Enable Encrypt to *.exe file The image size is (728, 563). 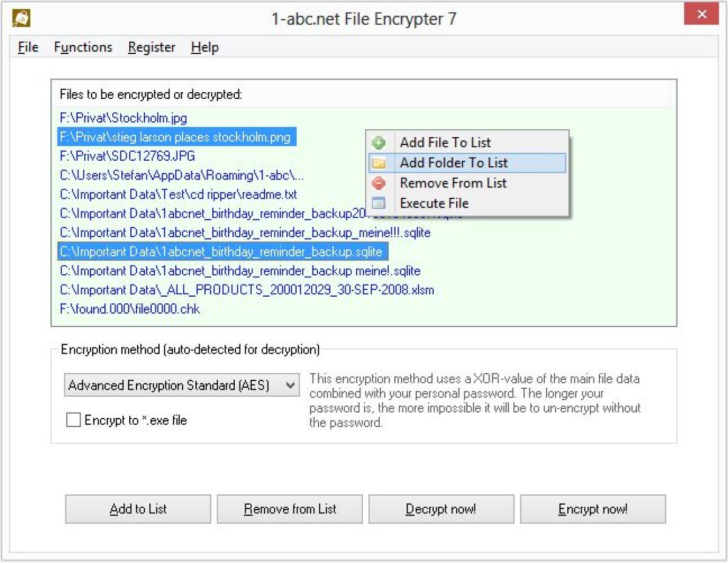[73, 419]
